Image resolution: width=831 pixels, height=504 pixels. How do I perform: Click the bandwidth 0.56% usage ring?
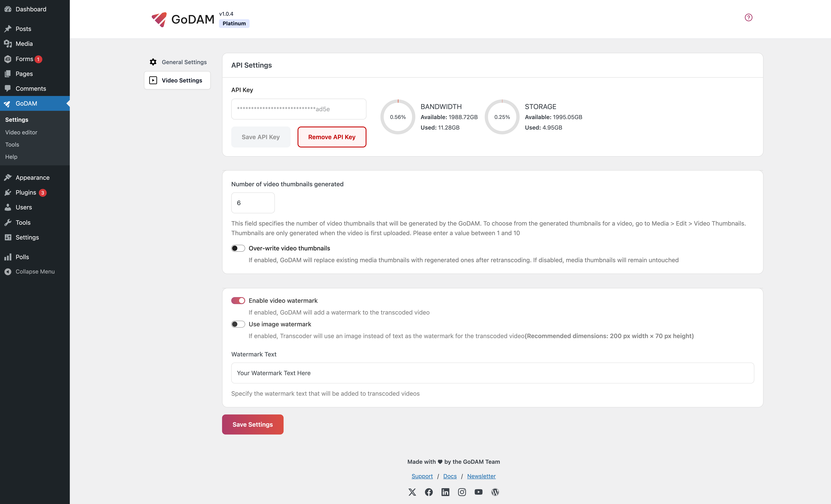tap(398, 117)
